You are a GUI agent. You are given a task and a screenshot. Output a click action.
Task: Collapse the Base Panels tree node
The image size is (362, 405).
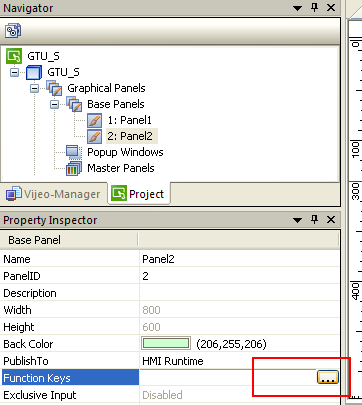(x=55, y=104)
